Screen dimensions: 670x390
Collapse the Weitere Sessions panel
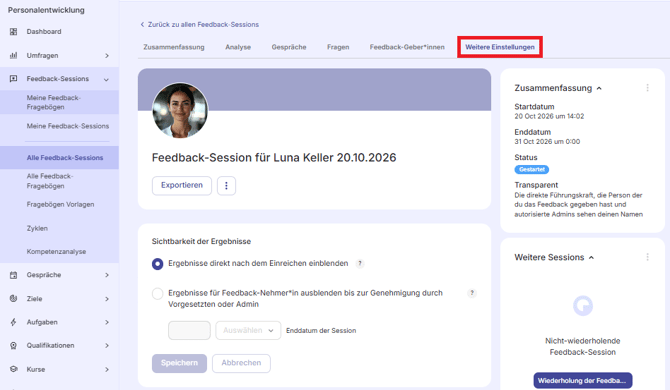click(591, 258)
